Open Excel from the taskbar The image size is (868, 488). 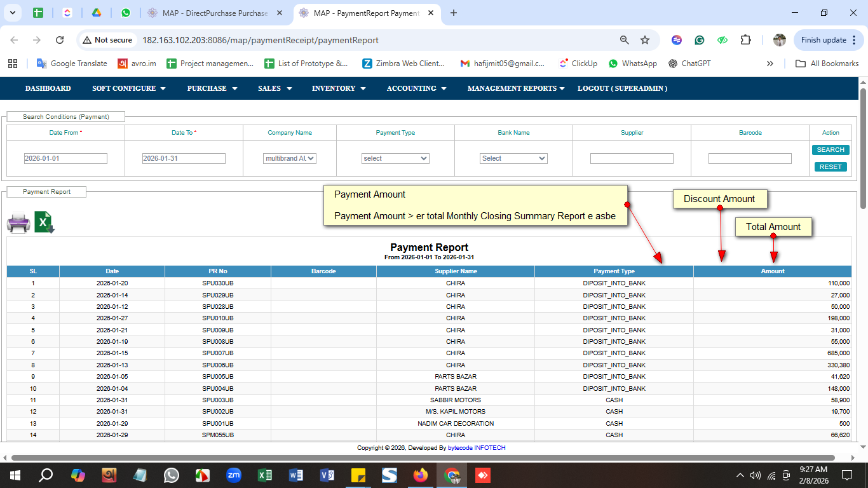pyautogui.click(x=265, y=475)
